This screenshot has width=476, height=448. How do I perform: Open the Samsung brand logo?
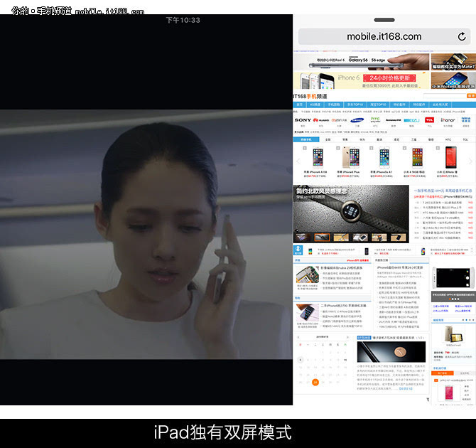coord(357,120)
